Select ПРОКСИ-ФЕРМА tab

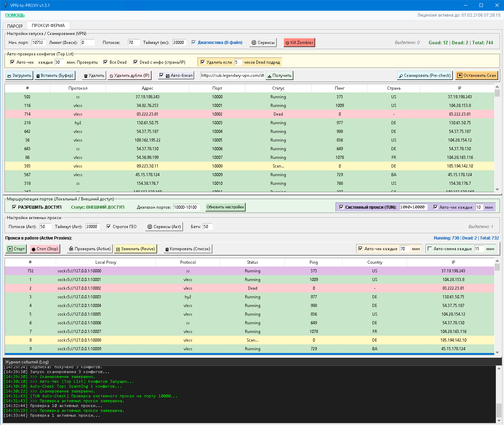click(x=48, y=26)
